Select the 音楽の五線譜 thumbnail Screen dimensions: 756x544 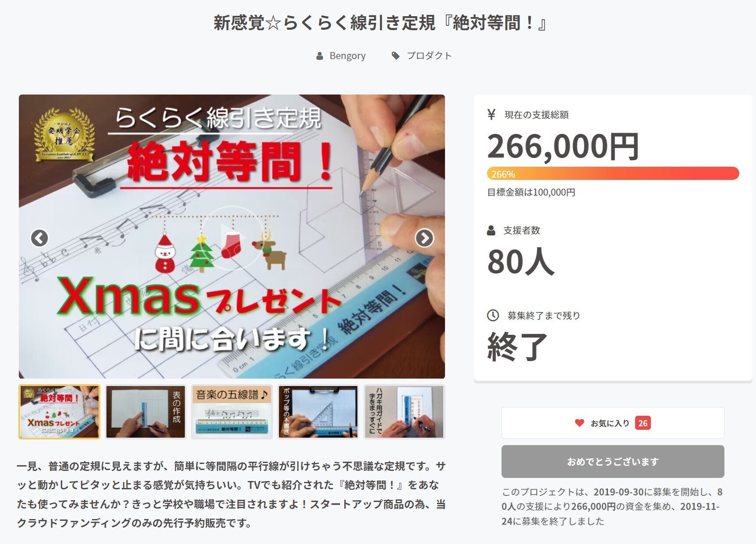pyautogui.click(x=232, y=412)
